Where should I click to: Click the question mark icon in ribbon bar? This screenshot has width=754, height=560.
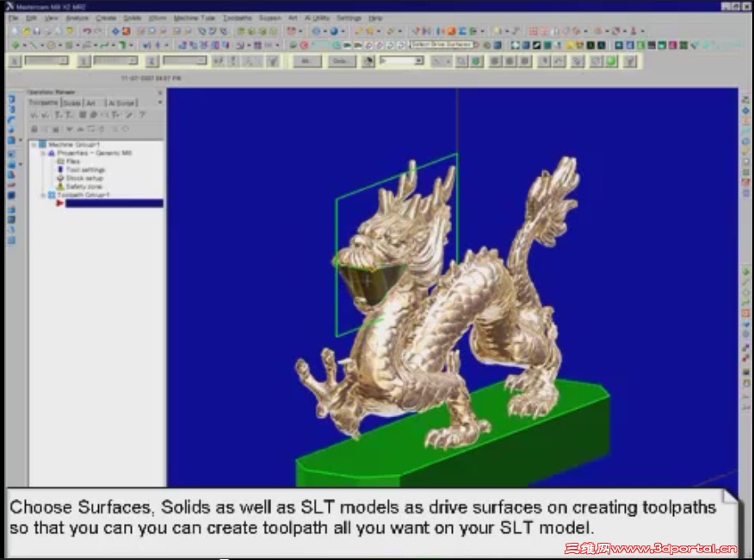(x=630, y=61)
